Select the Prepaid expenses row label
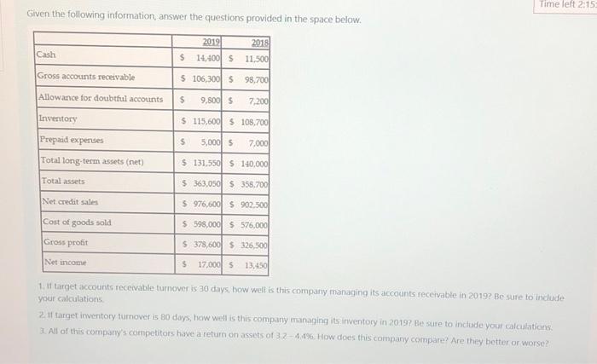Screen dimensions: 597x364 (x=72, y=140)
